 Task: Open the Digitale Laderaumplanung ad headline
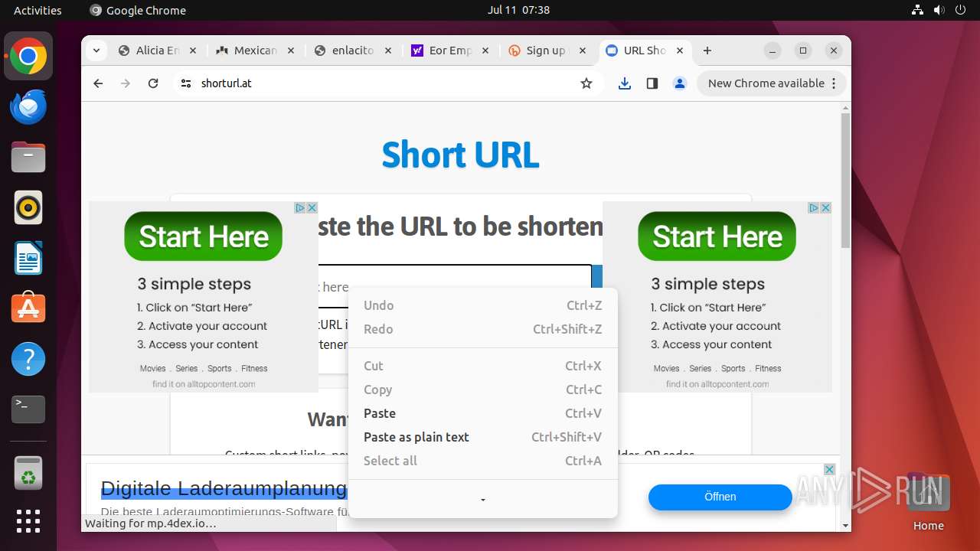click(x=224, y=488)
